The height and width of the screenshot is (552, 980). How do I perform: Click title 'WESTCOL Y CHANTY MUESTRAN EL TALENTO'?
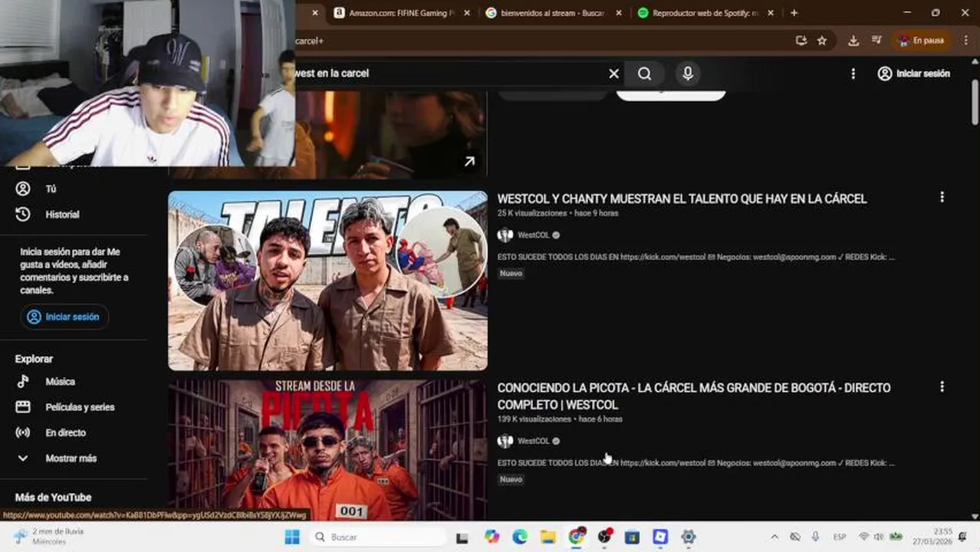[682, 199]
